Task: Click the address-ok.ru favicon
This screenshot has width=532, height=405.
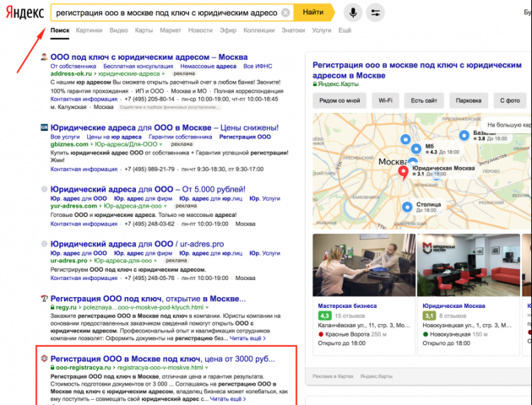Action: pyautogui.click(x=44, y=57)
